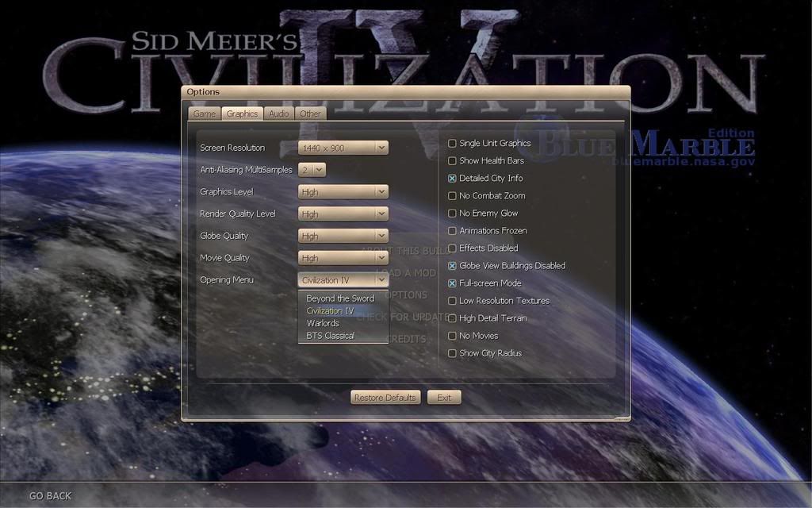This screenshot has width=812, height=508.
Task: Uncheck Detailed City Info
Action: coord(452,179)
